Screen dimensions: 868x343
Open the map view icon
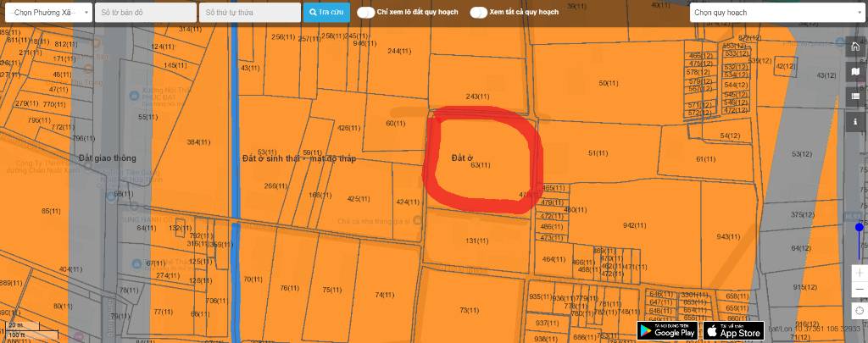click(x=856, y=72)
